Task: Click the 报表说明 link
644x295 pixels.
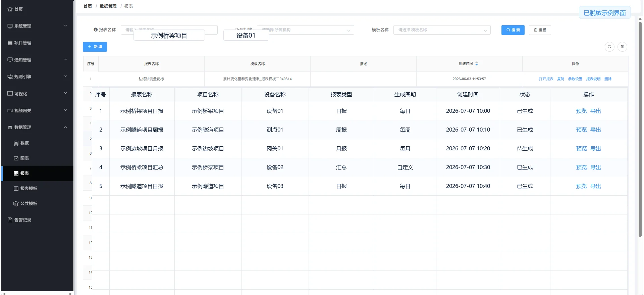Action: tap(593, 79)
